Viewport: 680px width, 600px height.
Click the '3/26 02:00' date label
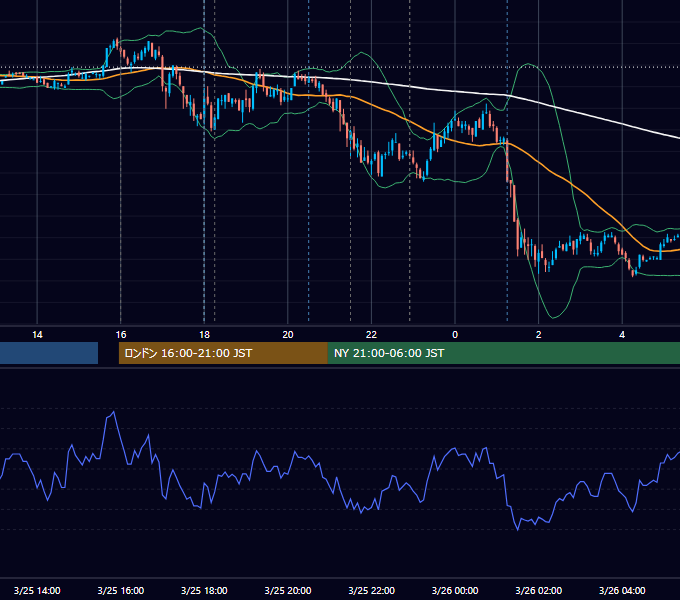coord(539,590)
